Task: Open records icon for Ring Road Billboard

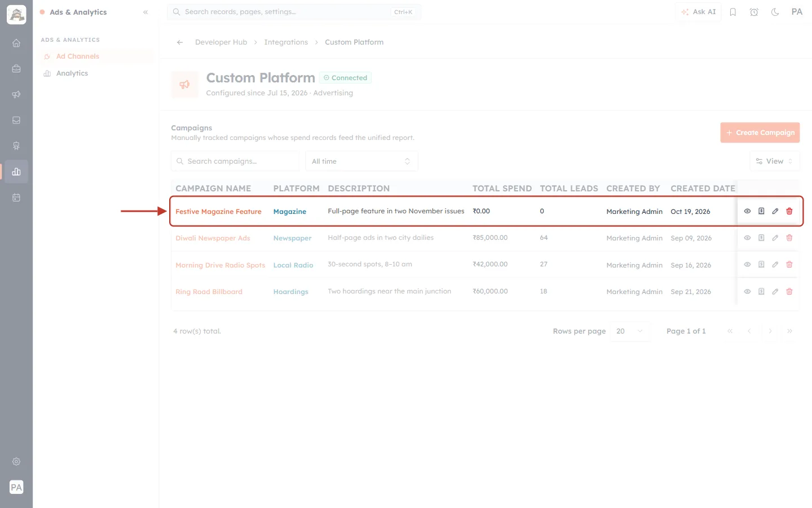Action: pos(761,291)
